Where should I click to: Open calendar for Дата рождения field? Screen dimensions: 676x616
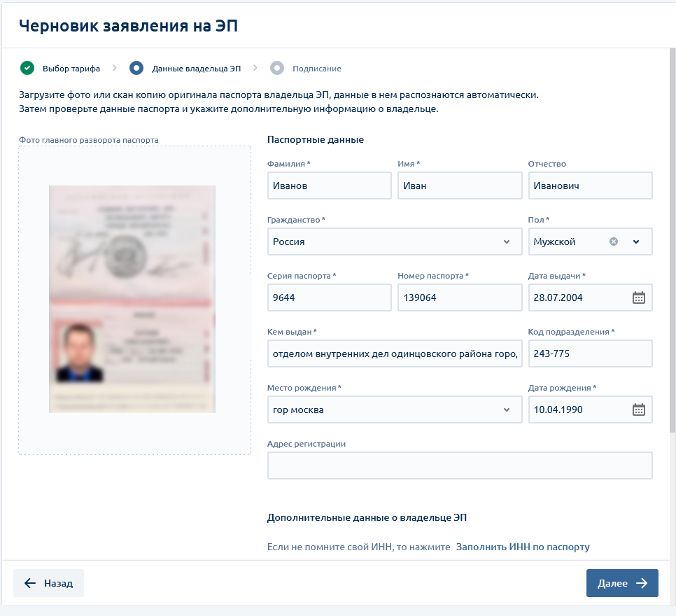point(638,409)
